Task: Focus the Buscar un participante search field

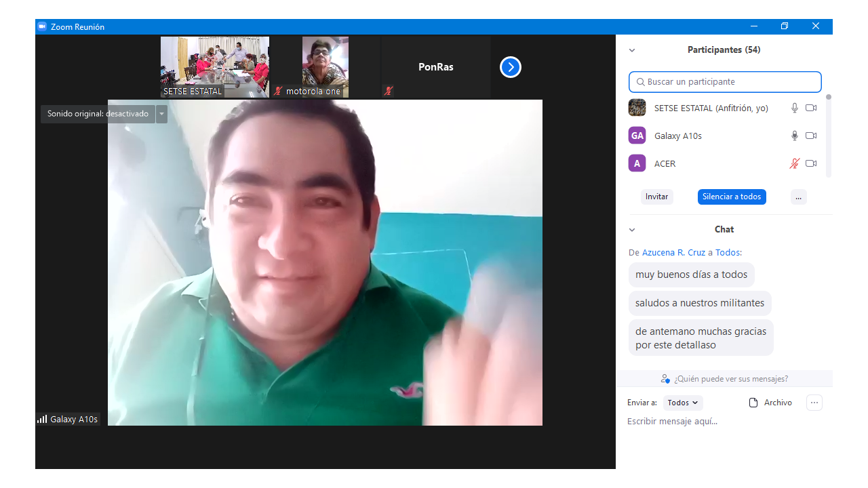Action: click(x=725, y=82)
